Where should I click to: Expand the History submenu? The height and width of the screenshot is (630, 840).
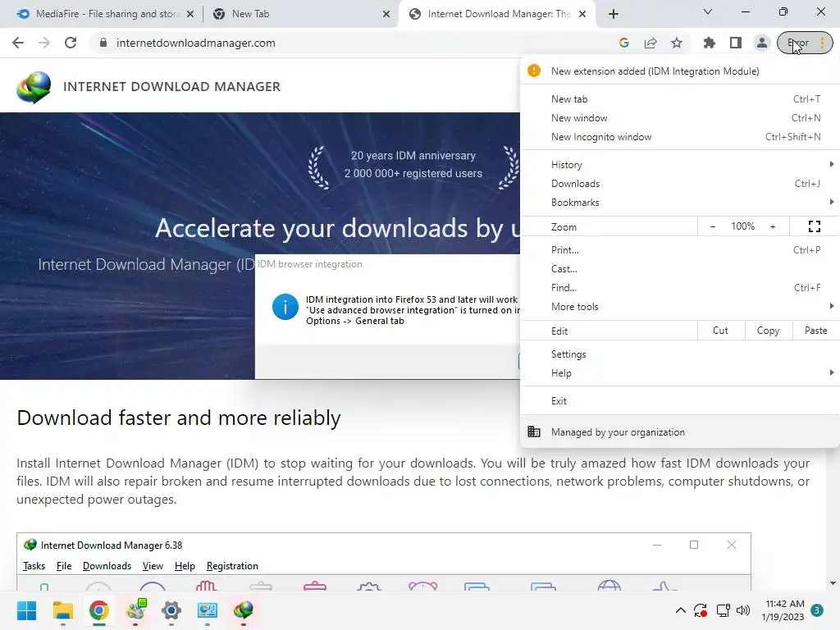(680, 164)
